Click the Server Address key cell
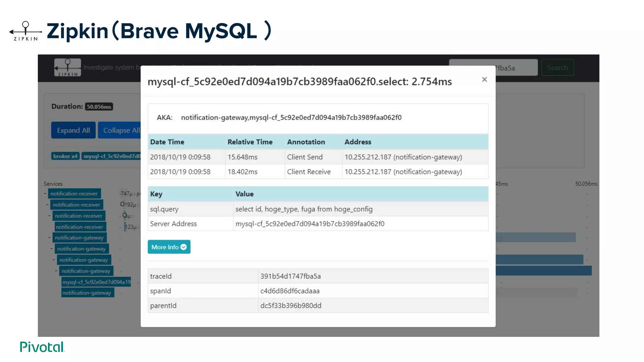This screenshot has height=362, width=644. pos(191,224)
